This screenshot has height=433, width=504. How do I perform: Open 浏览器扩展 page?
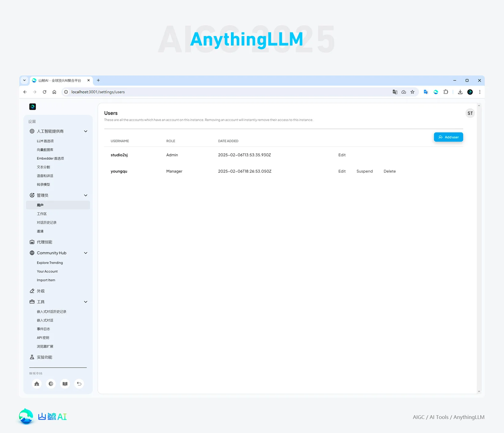pos(45,346)
